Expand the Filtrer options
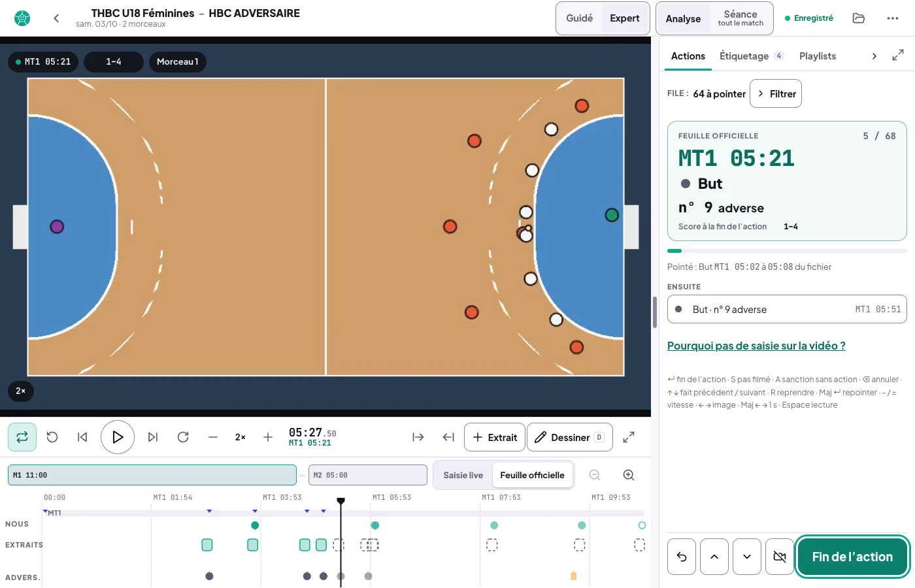 (776, 93)
